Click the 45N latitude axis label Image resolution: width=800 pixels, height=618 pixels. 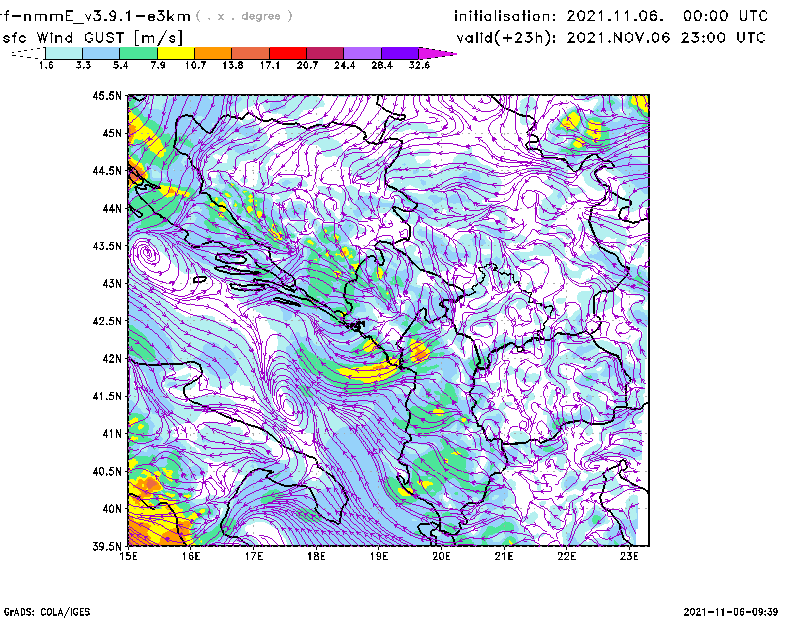(112, 133)
